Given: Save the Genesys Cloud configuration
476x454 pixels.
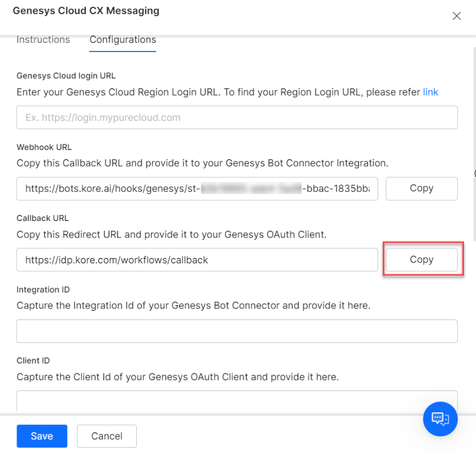Looking at the screenshot, I should (42, 436).
